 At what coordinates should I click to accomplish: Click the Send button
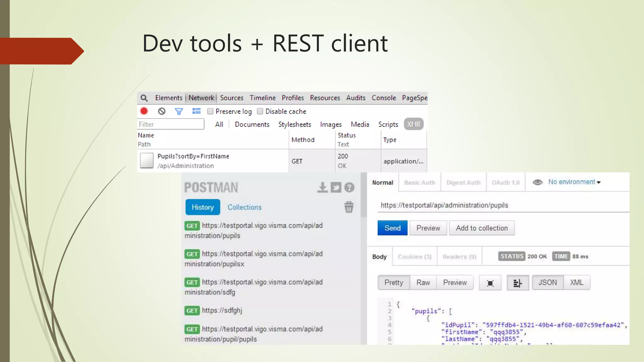click(x=392, y=228)
